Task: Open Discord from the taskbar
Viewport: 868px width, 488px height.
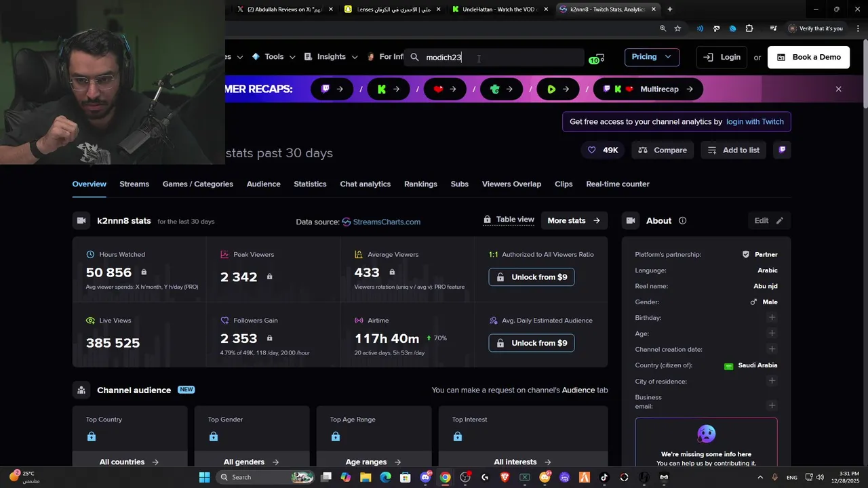Action: (x=425, y=477)
